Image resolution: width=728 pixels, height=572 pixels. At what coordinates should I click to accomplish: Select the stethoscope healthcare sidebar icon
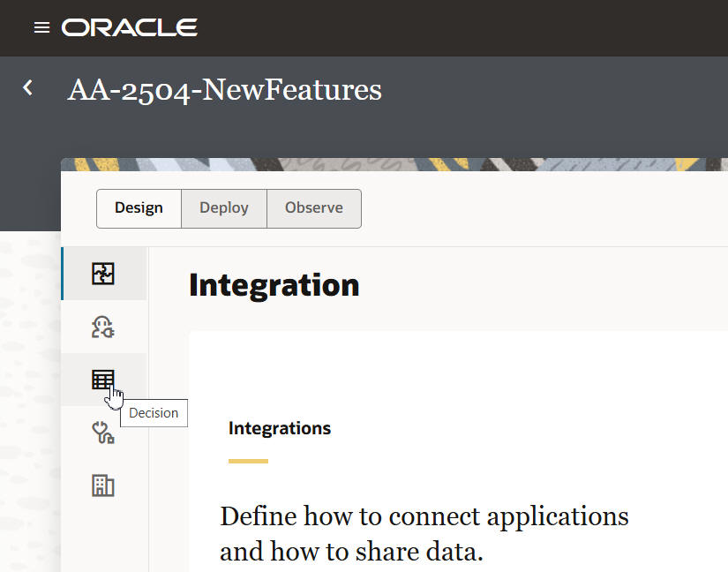tap(103, 433)
